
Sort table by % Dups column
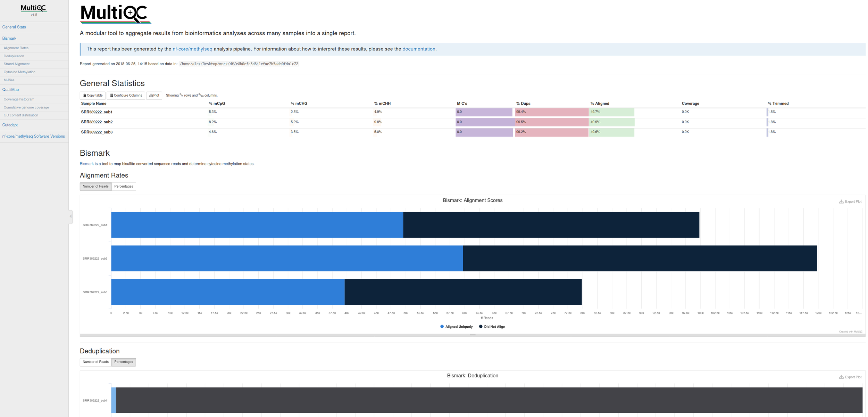point(523,104)
